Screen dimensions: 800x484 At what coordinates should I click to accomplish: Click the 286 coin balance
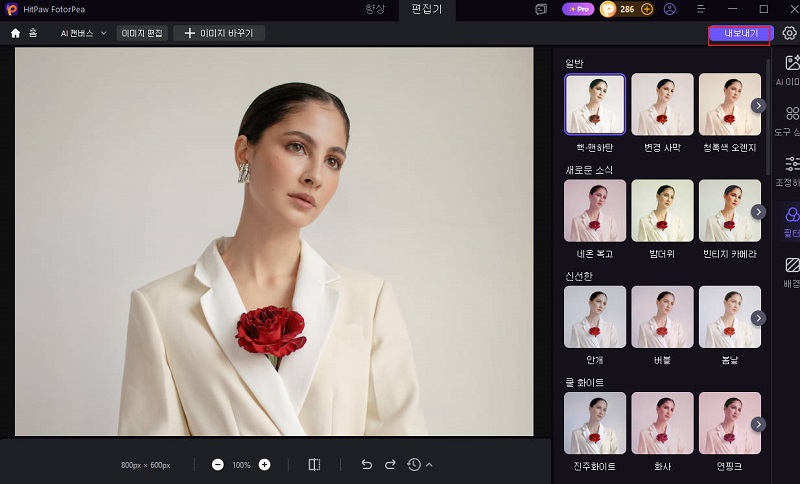point(627,9)
